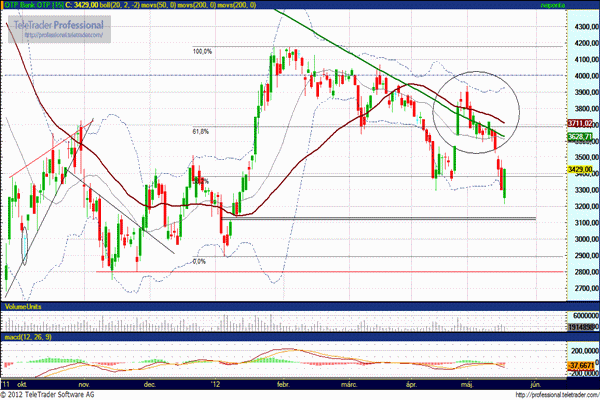Click the 3900,00 price axis label
Viewport: 600px width, 400px height.
pos(586,92)
